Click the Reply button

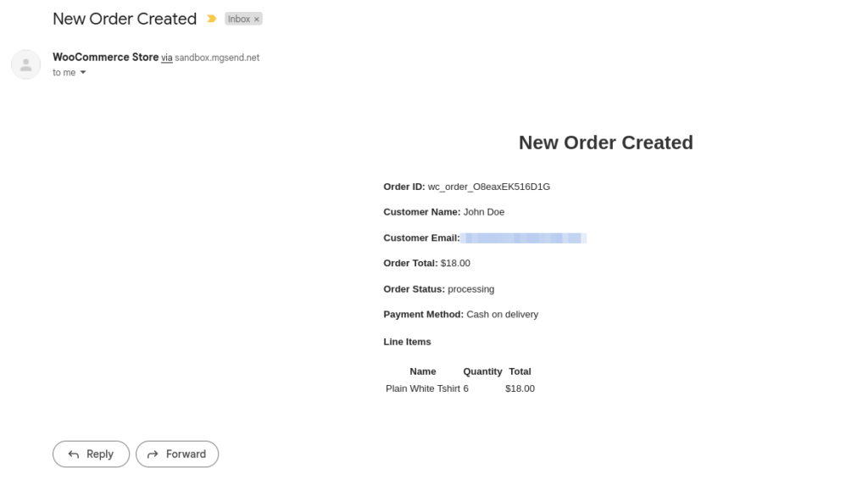pyautogui.click(x=91, y=454)
